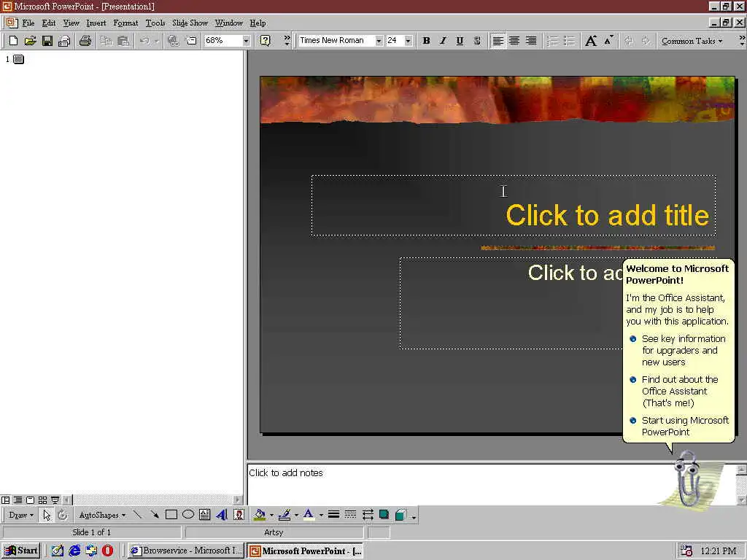747x560 pixels.
Task: Click the Slide Show view button
Action: coord(55,500)
